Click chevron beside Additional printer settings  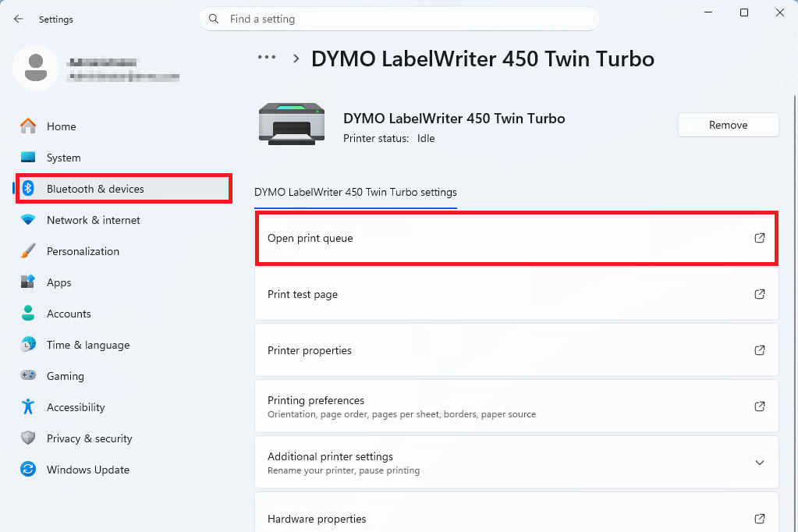pos(759,463)
